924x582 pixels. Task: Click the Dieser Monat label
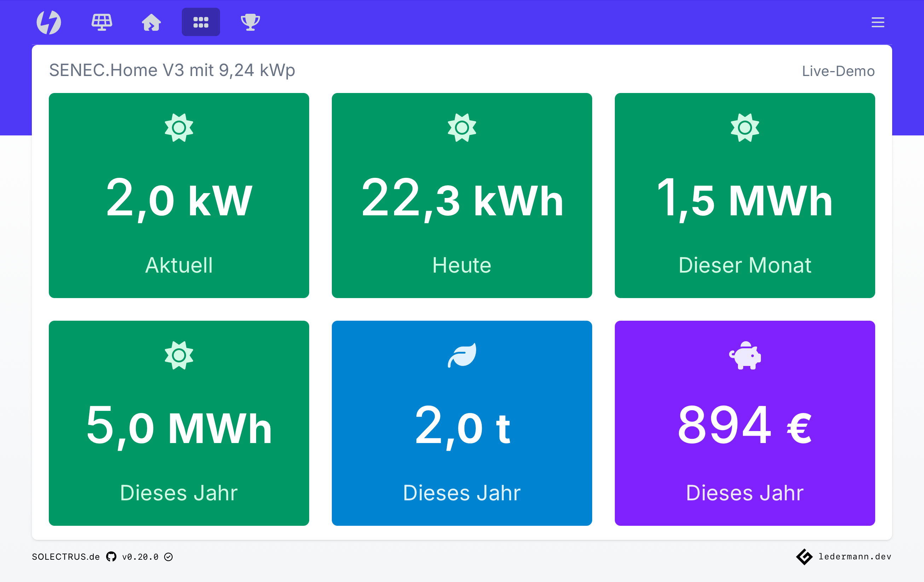tap(745, 265)
